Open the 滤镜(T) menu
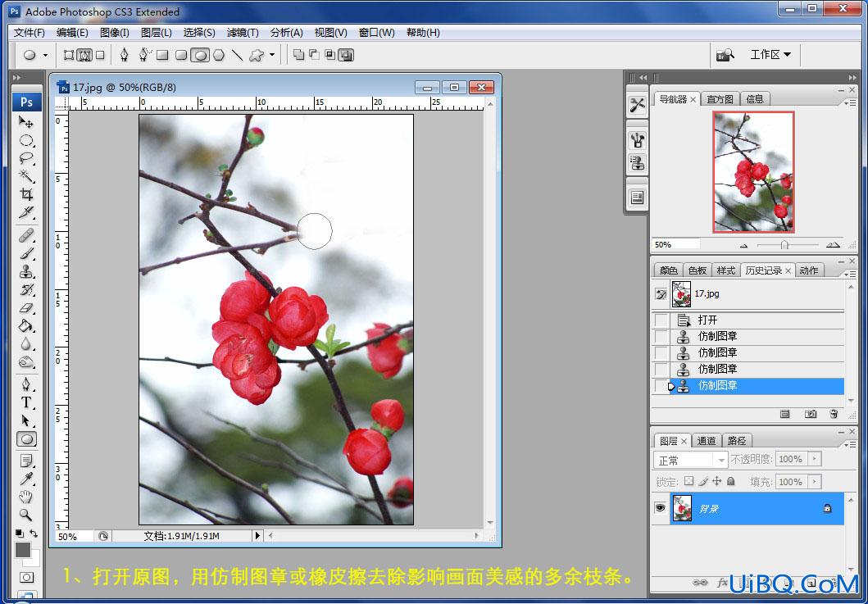This screenshot has height=604, width=868. pyautogui.click(x=243, y=33)
